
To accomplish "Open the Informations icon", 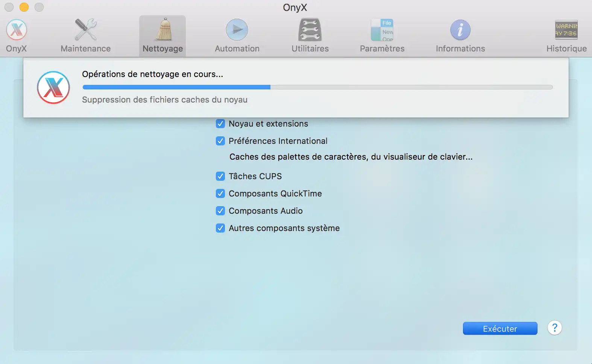I will [460, 30].
